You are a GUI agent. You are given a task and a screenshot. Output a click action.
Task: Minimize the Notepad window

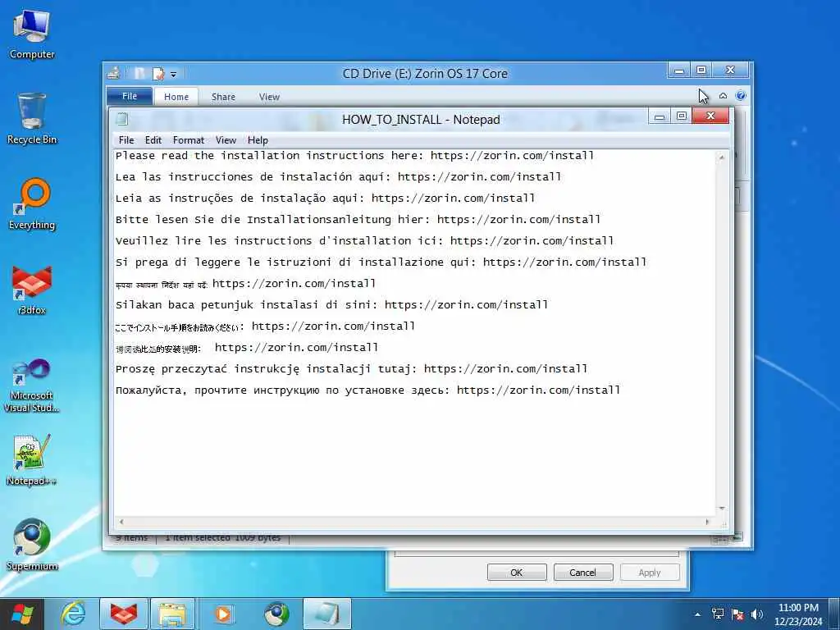(x=660, y=116)
